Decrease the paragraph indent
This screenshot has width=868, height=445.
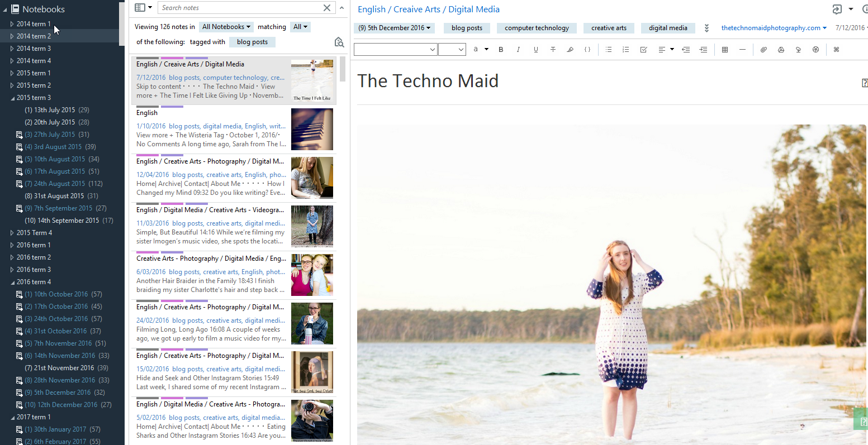(x=686, y=50)
